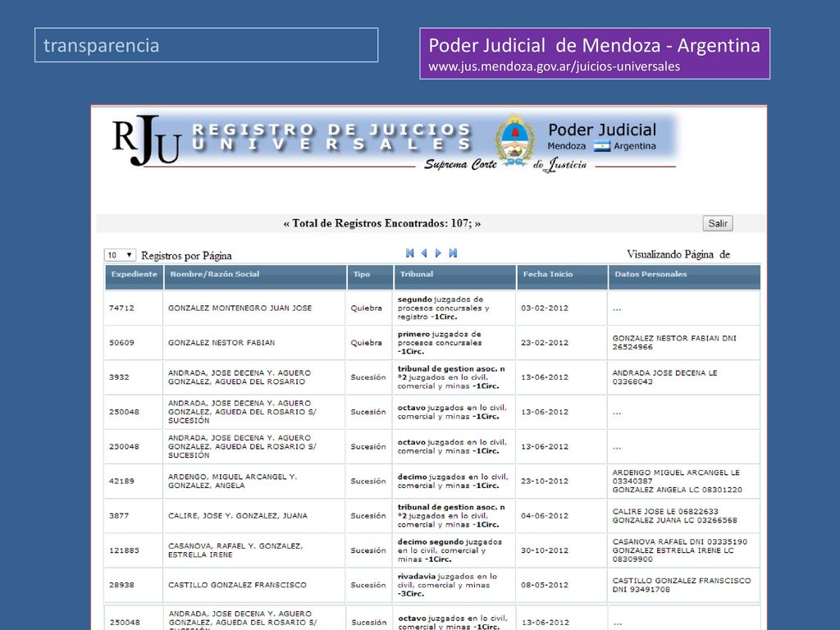Click the RJU logo in the banner

click(x=146, y=139)
